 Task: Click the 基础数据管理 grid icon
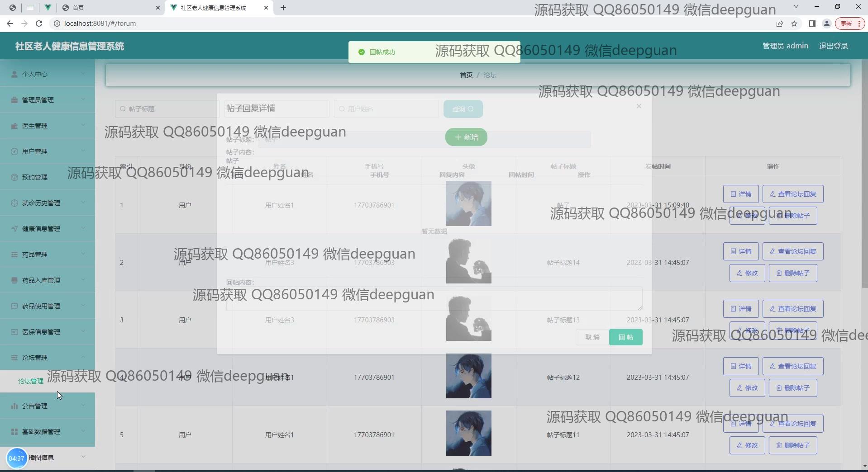[14, 432]
